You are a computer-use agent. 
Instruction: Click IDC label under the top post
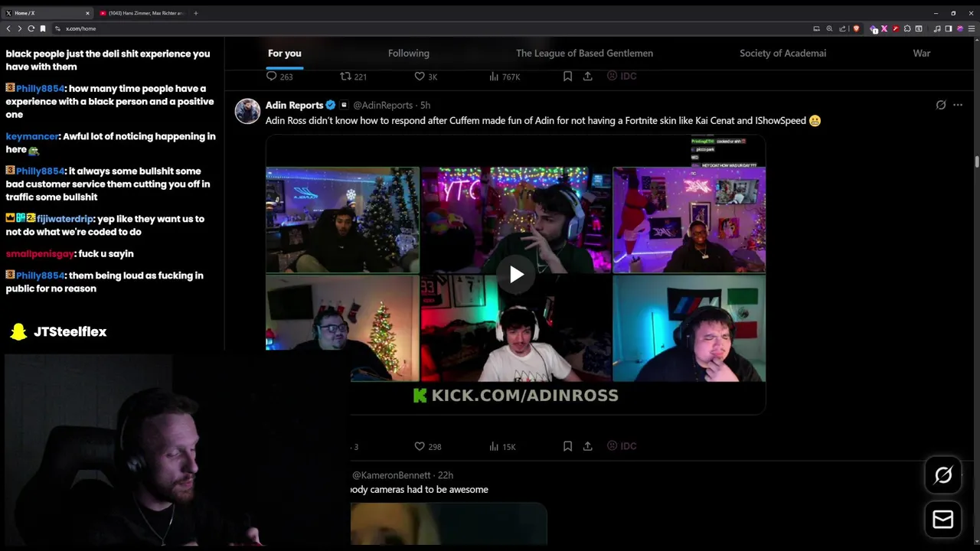(622, 76)
